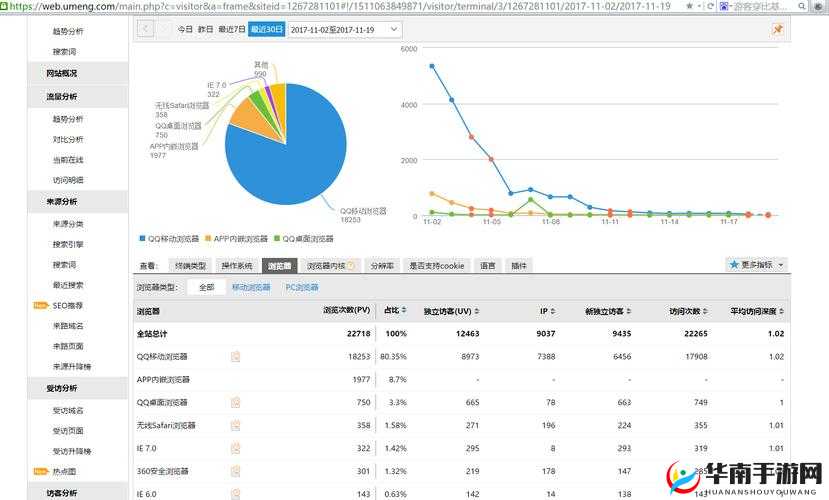The width and height of the screenshot is (829, 500).
Task: Select PC浏览器 browser type filter
Action: pyautogui.click(x=302, y=288)
